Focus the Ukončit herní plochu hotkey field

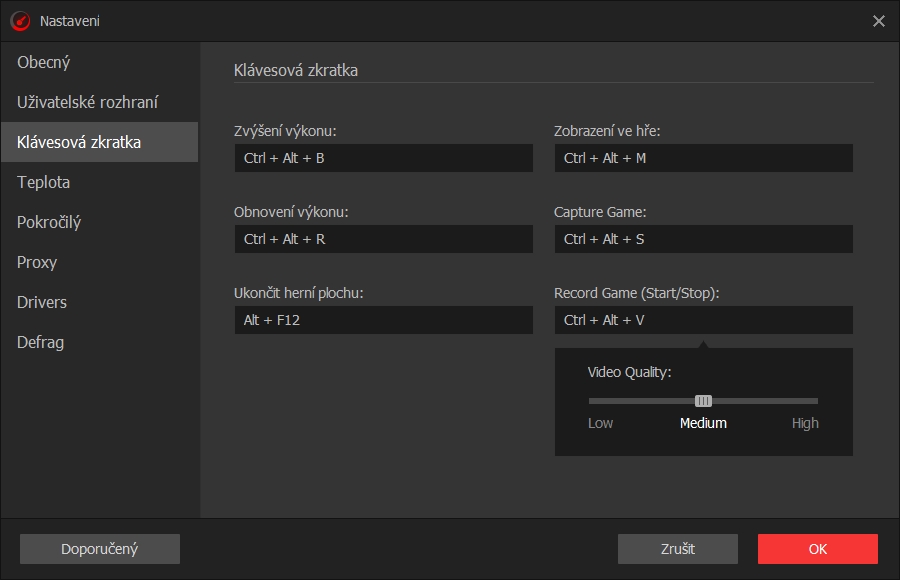tap(383, 320)
